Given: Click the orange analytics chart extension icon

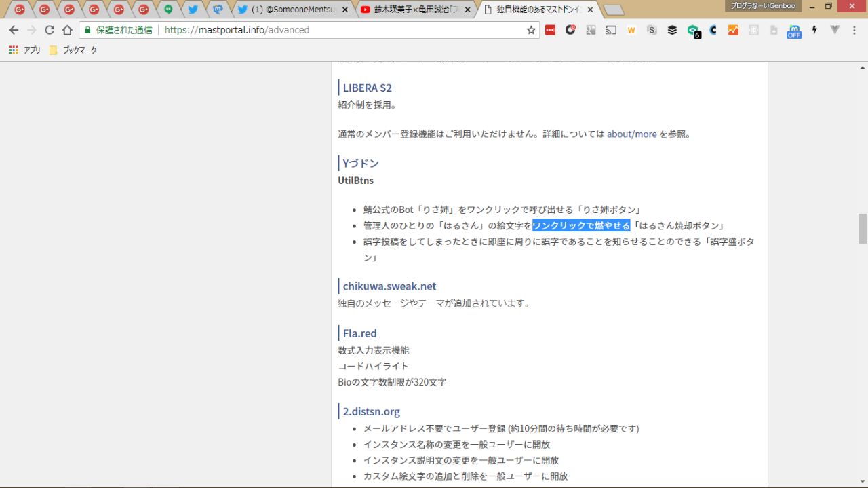Looking at the screenshot, I should (x=733, y=30).
